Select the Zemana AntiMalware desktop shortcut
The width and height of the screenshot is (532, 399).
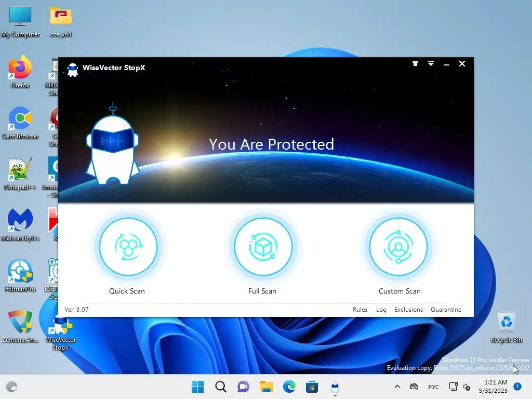click(20, 327)
